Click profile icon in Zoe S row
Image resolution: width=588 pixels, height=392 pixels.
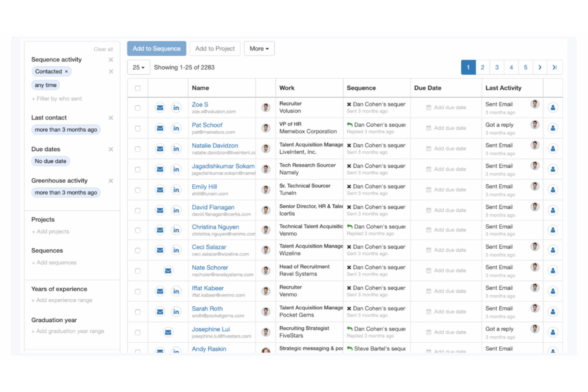(553, 107)
